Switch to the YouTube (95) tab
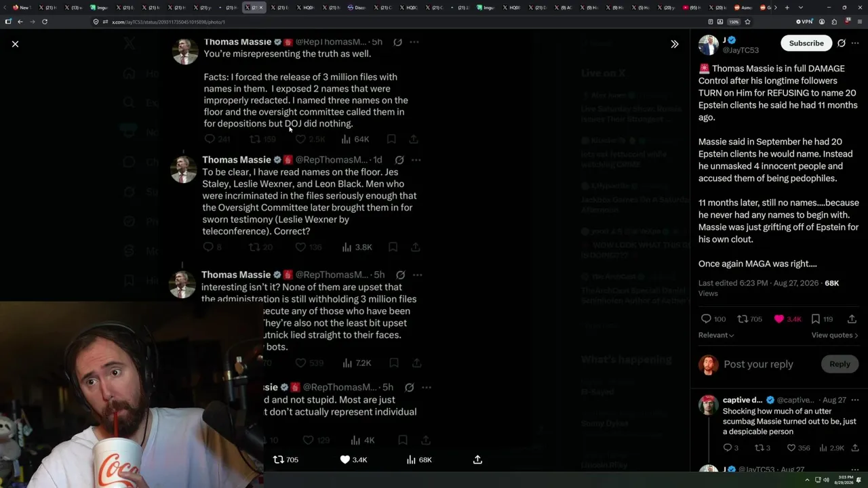The image size is (868, 488). (692, 7)
